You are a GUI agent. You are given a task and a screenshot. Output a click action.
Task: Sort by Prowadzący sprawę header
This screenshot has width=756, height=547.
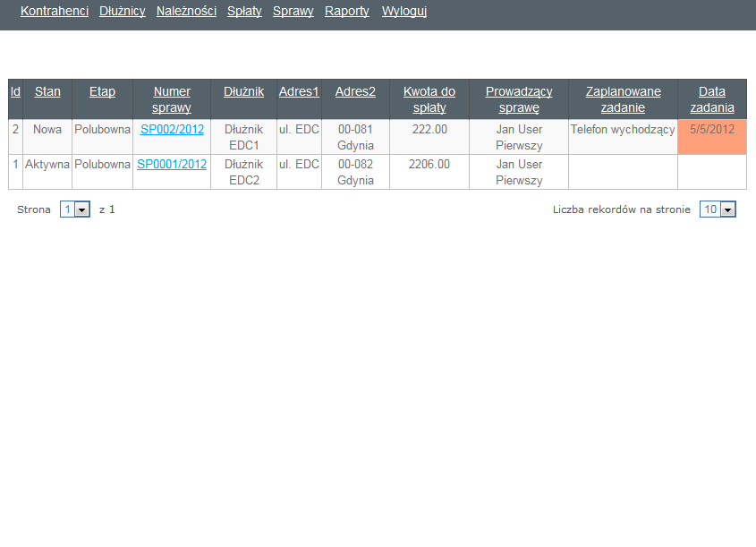coord(519,99)
